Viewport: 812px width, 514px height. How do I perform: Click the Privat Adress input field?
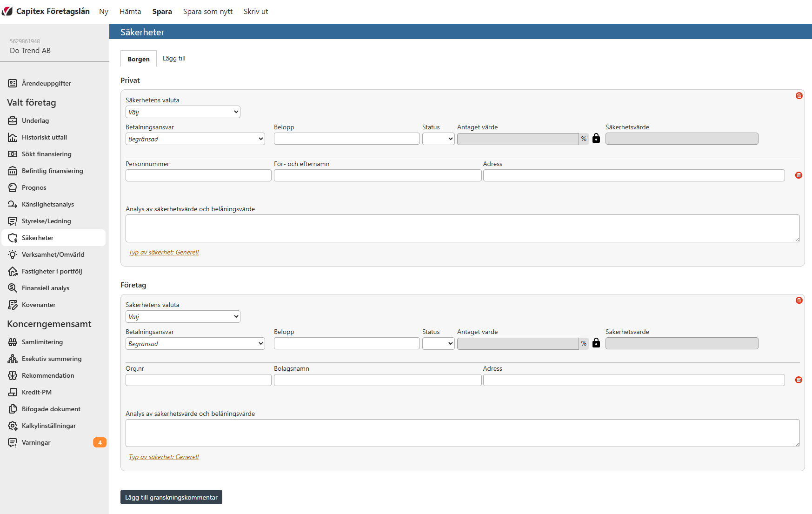[634, 175]
